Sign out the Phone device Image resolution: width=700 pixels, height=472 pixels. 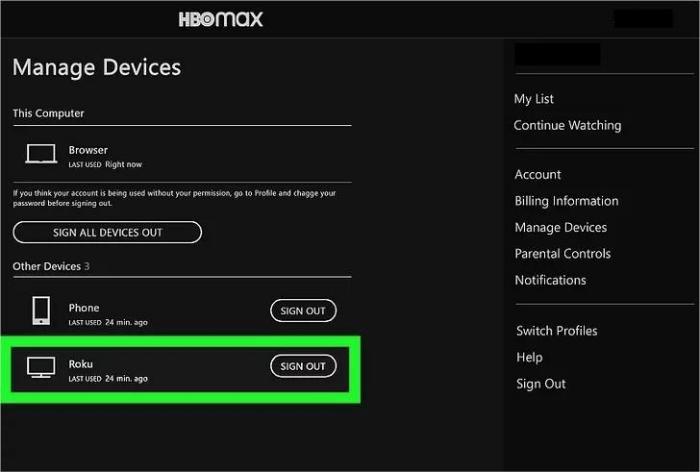pyautogui.click(x=303, y=311)
